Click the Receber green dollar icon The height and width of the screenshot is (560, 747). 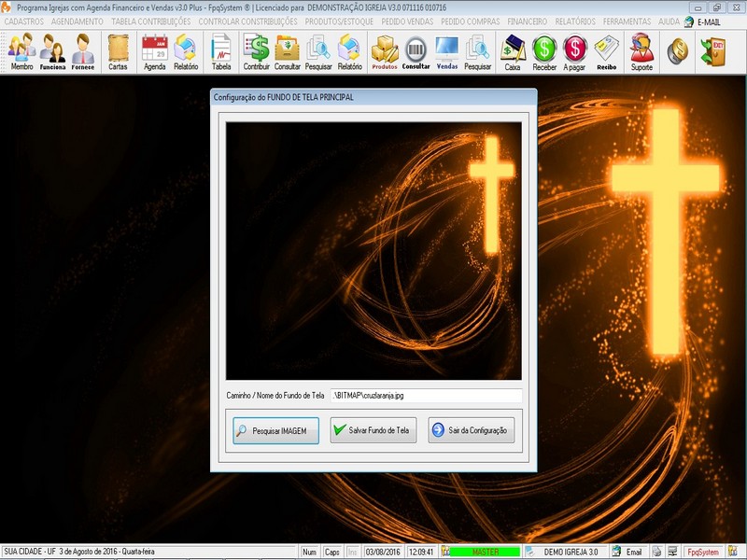pyautogui.click(x=544, y=51)
